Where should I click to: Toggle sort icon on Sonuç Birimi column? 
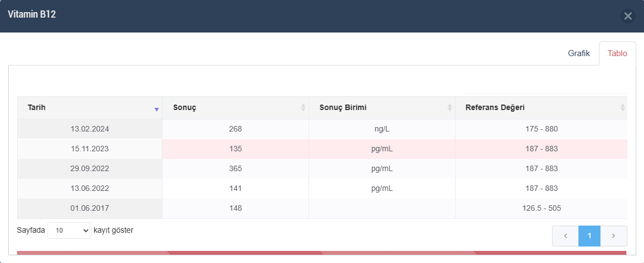pyautogui.click(x=450, y=108)
